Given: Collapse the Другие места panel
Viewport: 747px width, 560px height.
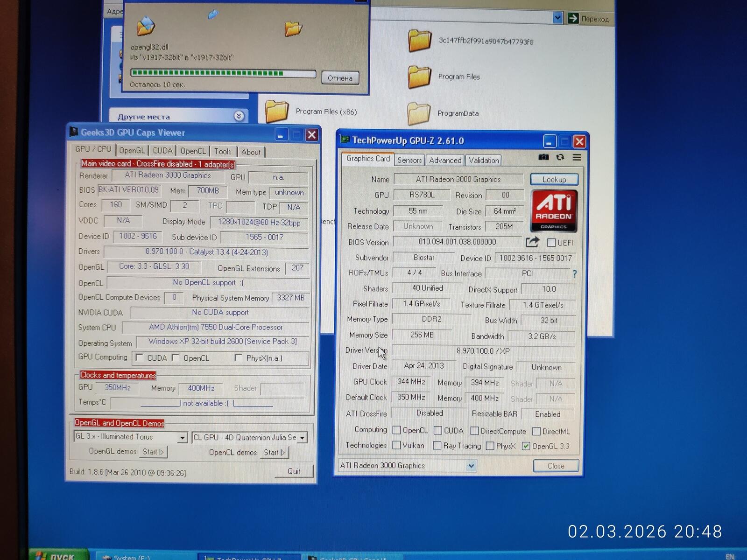Looking at the screenshot, I should [239, 116].
